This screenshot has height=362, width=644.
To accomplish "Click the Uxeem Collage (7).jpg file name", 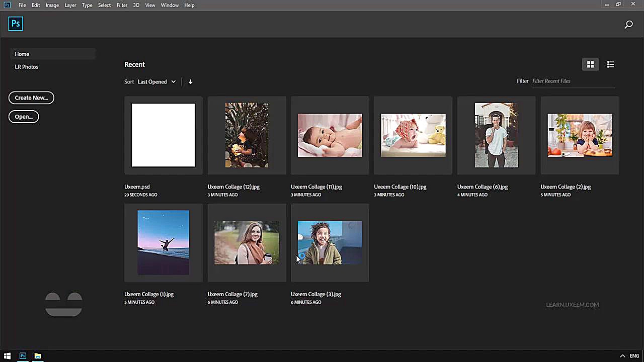I will click(232, 294).
